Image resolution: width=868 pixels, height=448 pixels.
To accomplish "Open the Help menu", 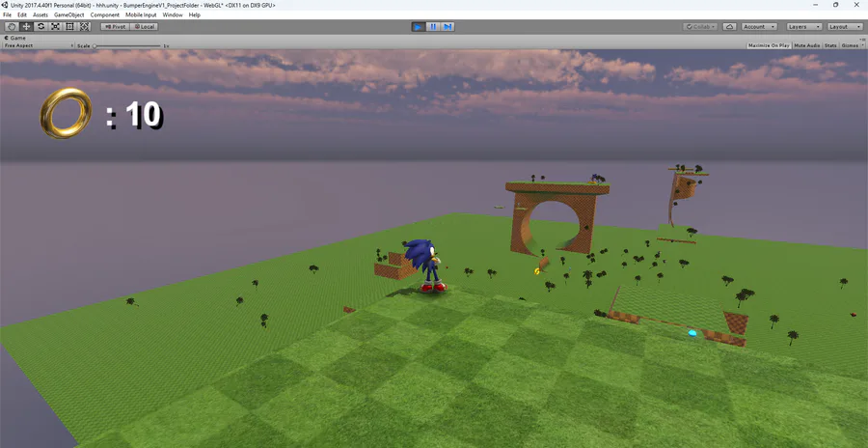I will click(194, 15).
